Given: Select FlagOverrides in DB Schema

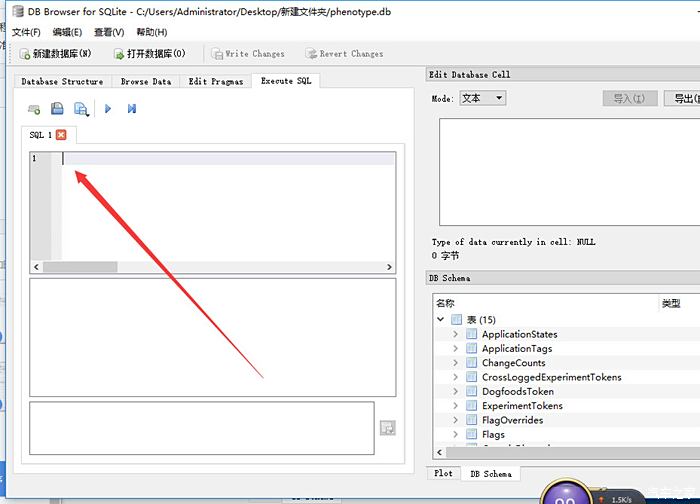Looking at the screenshot, I should pyautogui.click(x=512, y=420).
